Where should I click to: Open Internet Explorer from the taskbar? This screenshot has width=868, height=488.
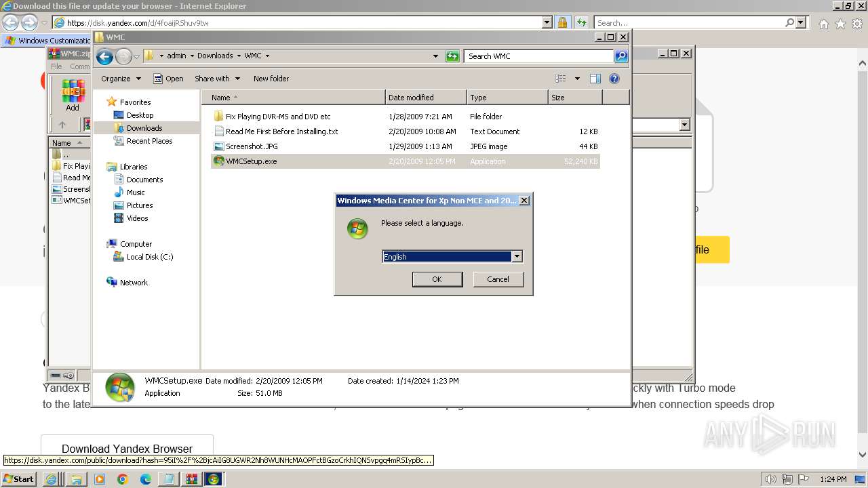coord(52,479)
